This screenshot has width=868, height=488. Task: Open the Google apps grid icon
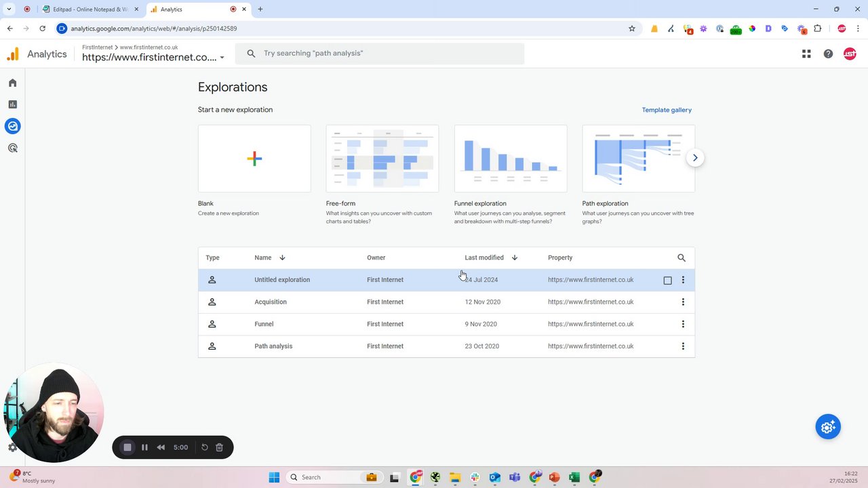806,54
